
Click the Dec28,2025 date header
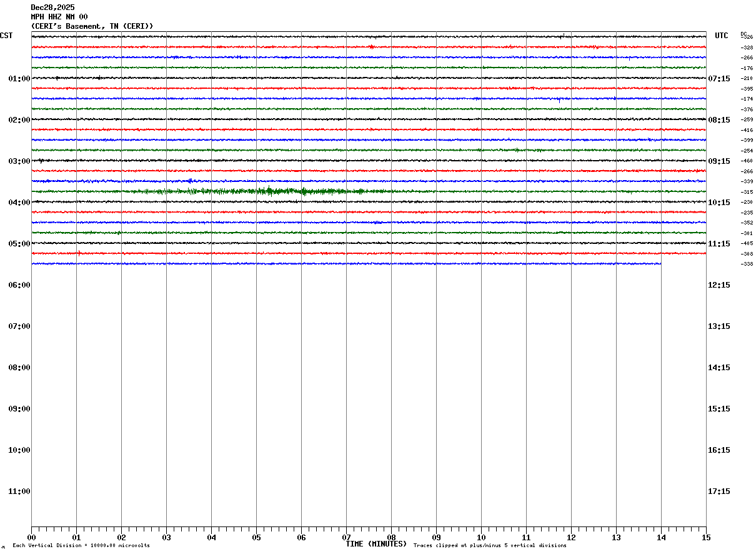pyautogui.click(x=52, y=8)
